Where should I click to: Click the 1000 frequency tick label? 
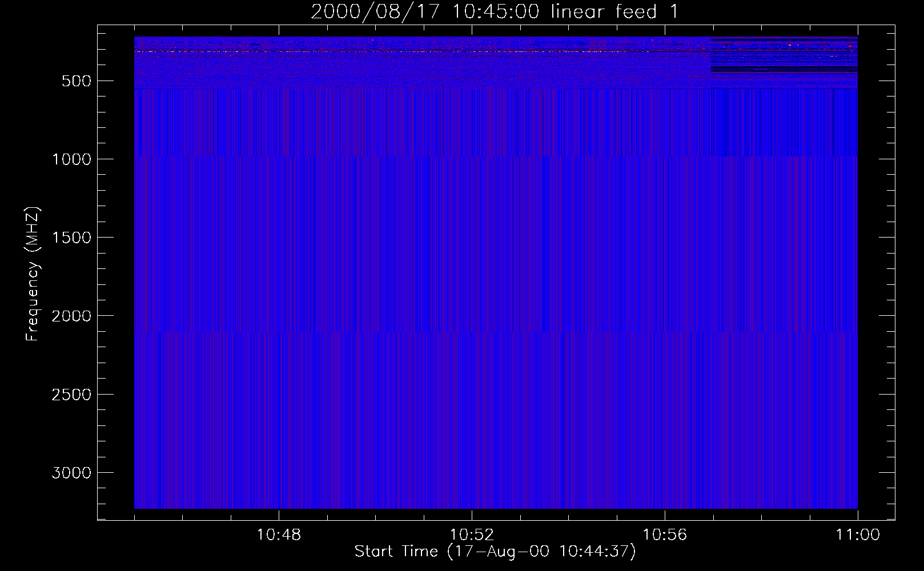71,159
